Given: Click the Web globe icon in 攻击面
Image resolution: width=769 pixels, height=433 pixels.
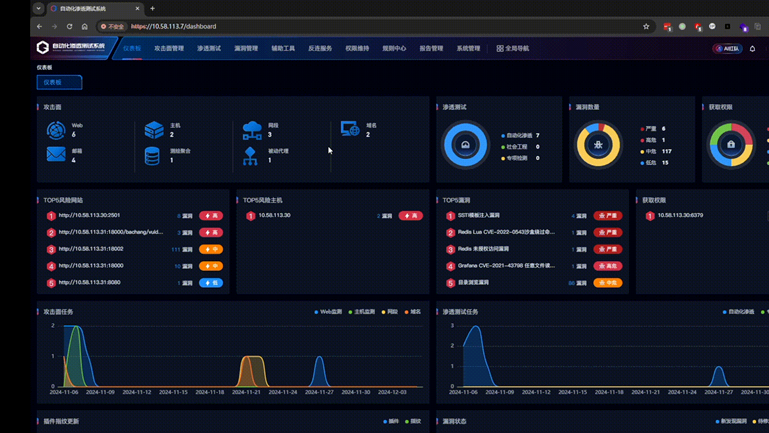Looking at the screenshot, I should click(56, 130).
